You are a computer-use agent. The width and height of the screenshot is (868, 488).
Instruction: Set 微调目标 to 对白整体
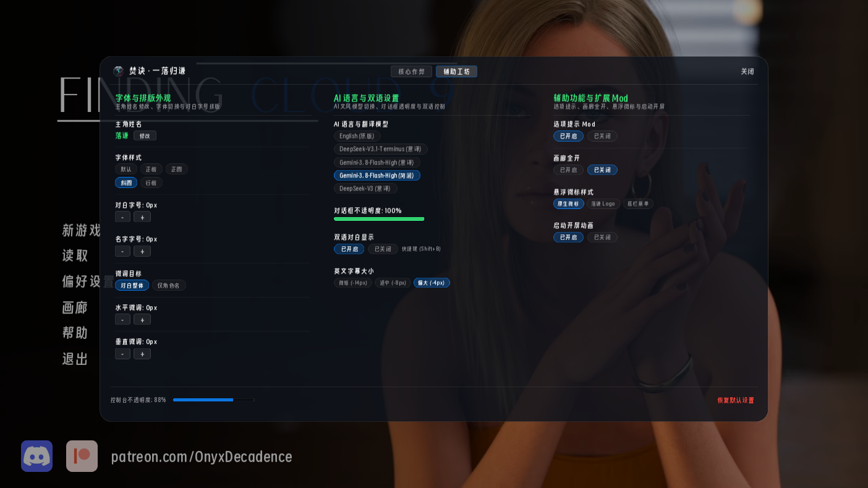[x=132, y=285]
